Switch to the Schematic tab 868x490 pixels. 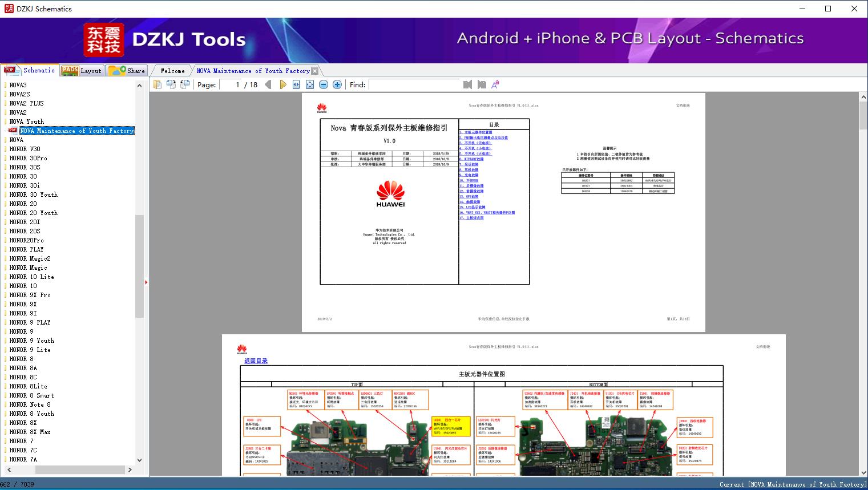[x=30, y=70]
